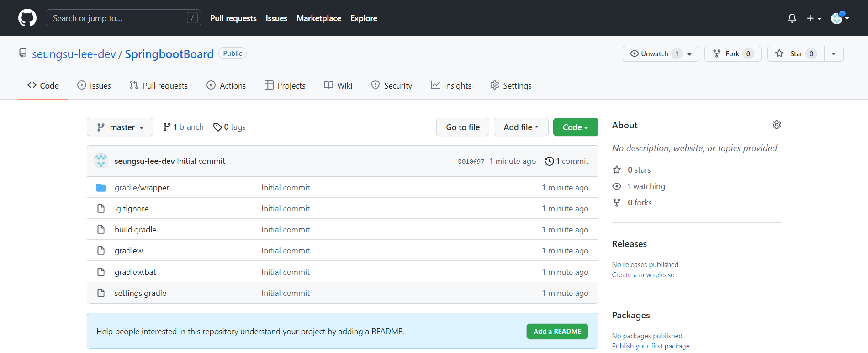Switch to the Code tab
This screenshot has height=353, width=868.
coord(43,85)
